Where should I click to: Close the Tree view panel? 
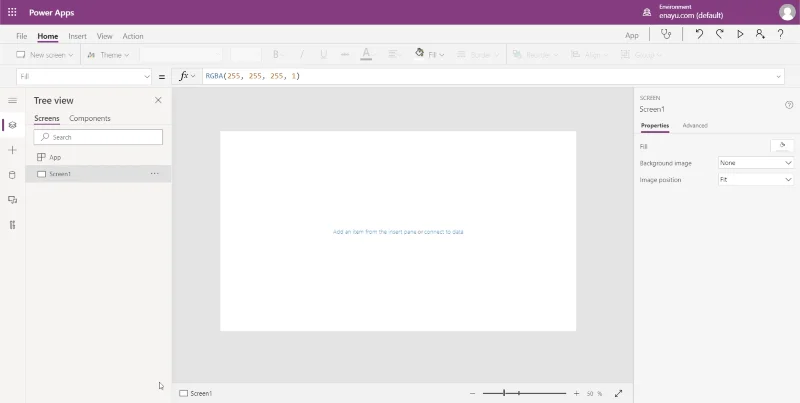click(158, 100)
